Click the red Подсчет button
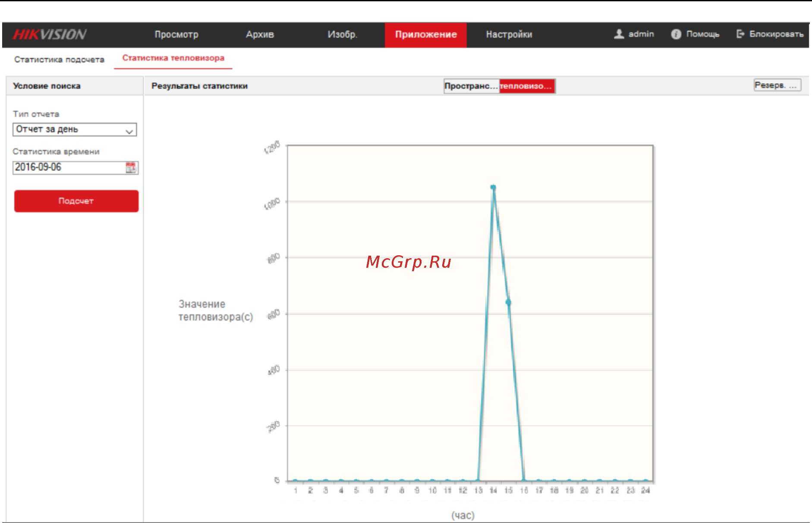Viewport: 812px width, 523px height. [76, 201]
